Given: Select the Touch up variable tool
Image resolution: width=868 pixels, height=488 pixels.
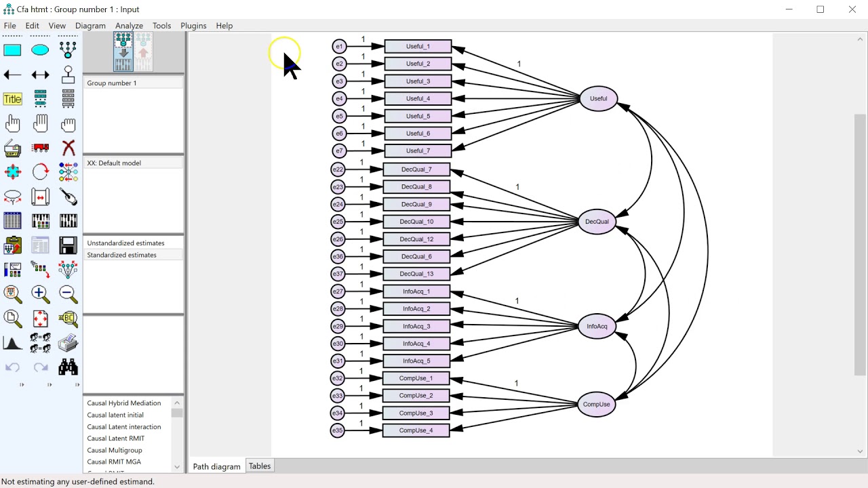Looking at the screenshot, I should coord(68,197).
